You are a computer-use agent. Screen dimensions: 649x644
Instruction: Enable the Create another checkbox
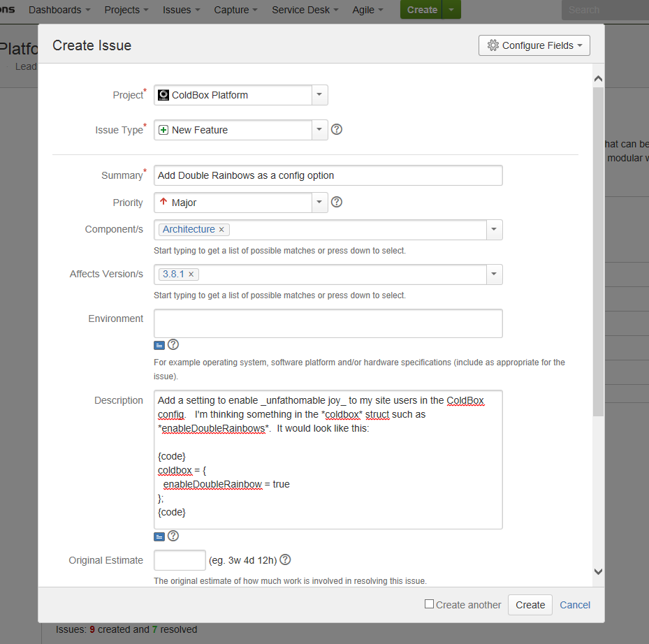click(429, 604)
